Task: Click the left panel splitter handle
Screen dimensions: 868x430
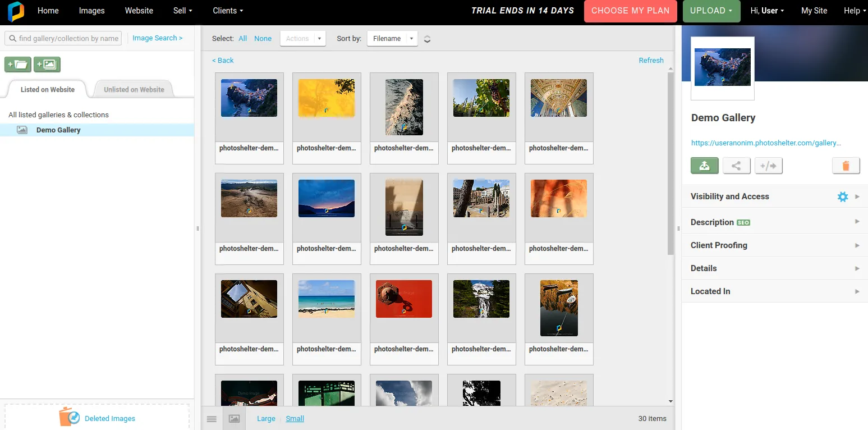Action: (198, 228)
